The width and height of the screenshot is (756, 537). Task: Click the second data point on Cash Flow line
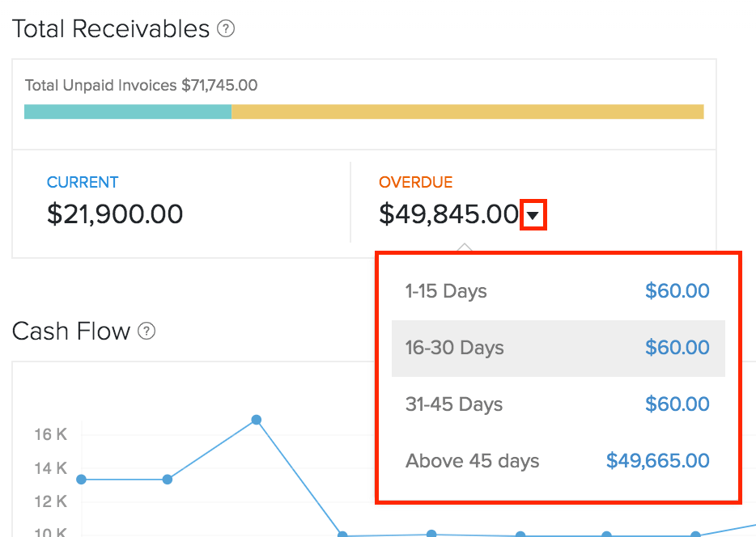pos(167,480)
